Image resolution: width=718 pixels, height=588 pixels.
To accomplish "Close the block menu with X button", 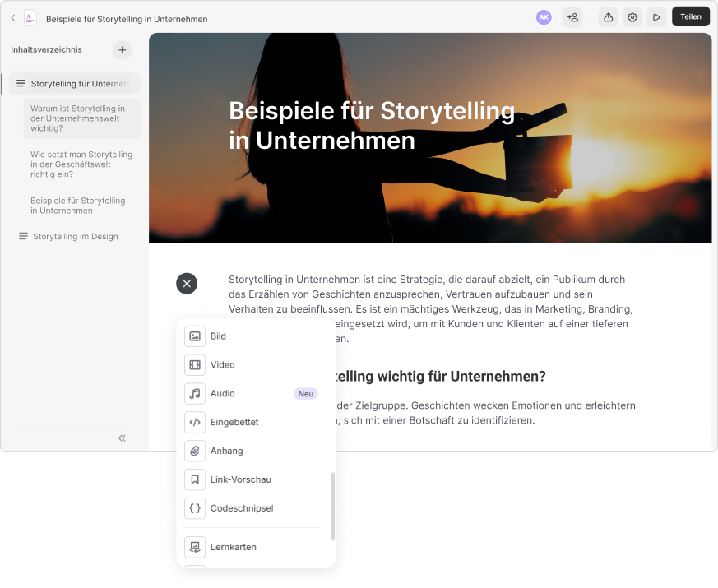I will (x=187, y=284).
